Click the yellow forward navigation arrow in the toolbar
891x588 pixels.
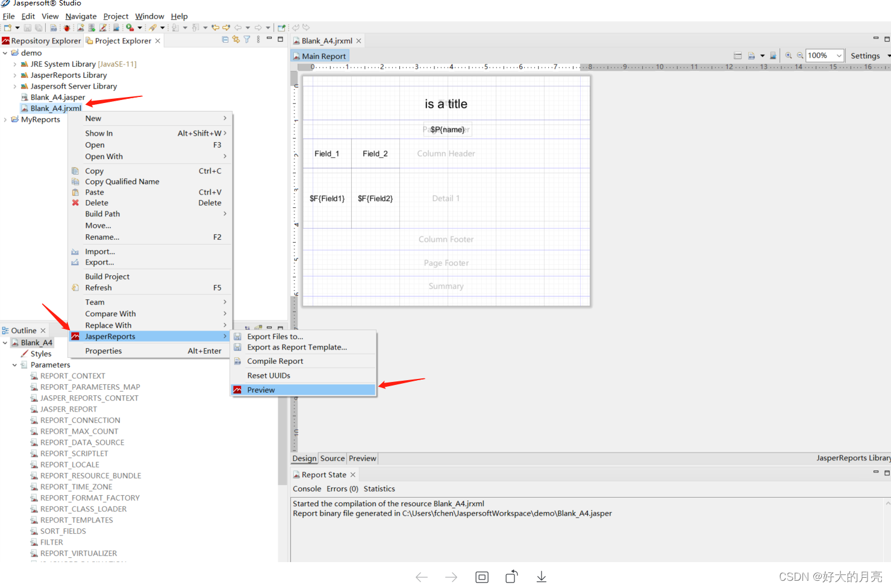(x=226, y=28)
